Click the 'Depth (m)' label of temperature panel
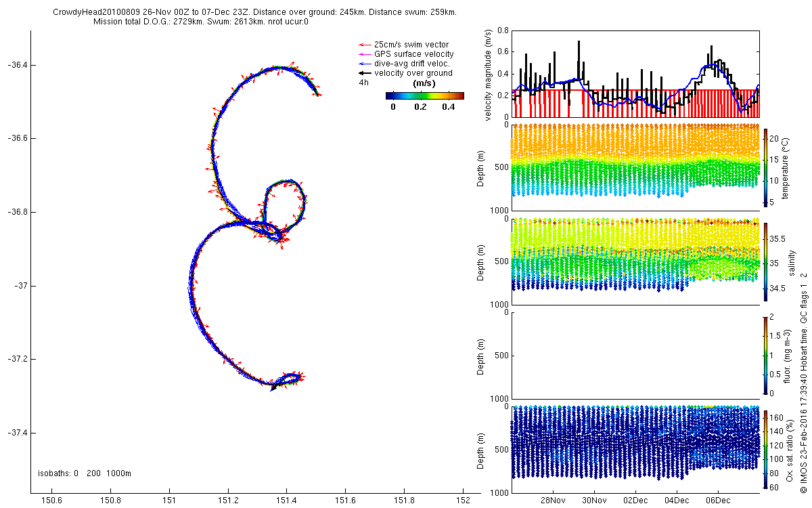 click(481, 169)
